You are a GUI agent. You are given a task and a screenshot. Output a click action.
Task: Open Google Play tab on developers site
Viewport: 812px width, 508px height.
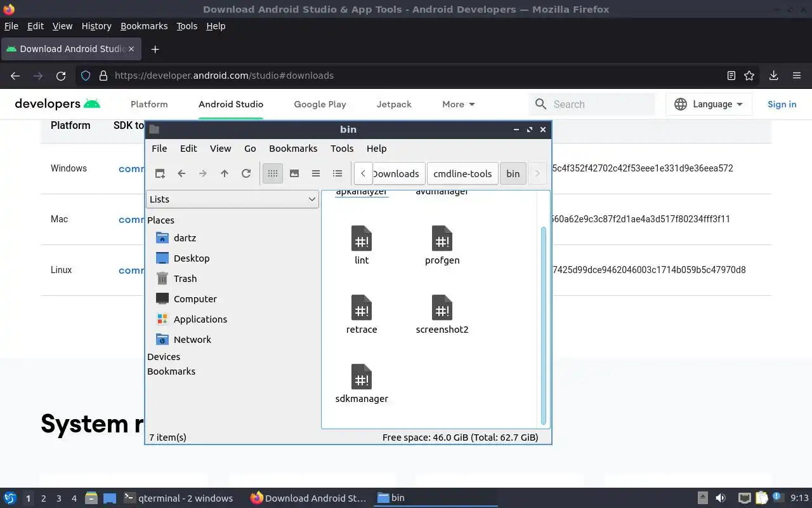(x=320, y=104)
